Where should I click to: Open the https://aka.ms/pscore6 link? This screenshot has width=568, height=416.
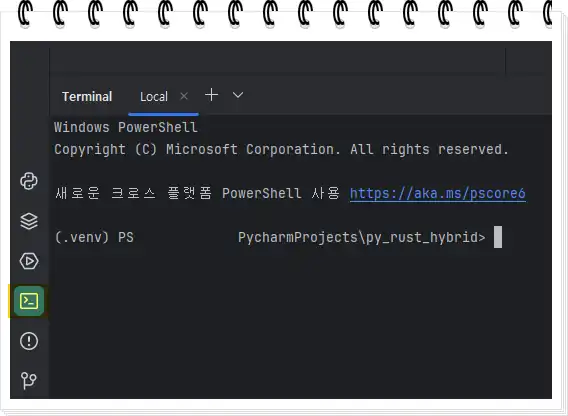[x=438, y=194]
